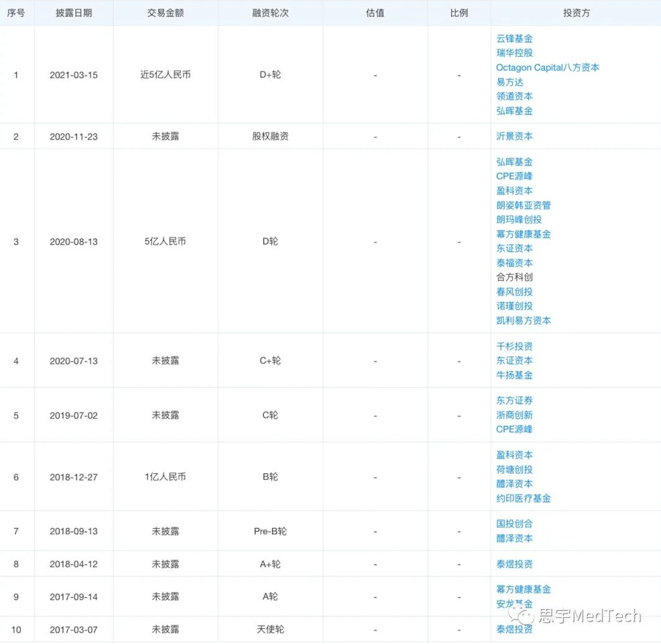Image resolution: width=661 pixels, height=644 pixels.
Task: Open the 东方证券 investor link
Action: (514, 401)
